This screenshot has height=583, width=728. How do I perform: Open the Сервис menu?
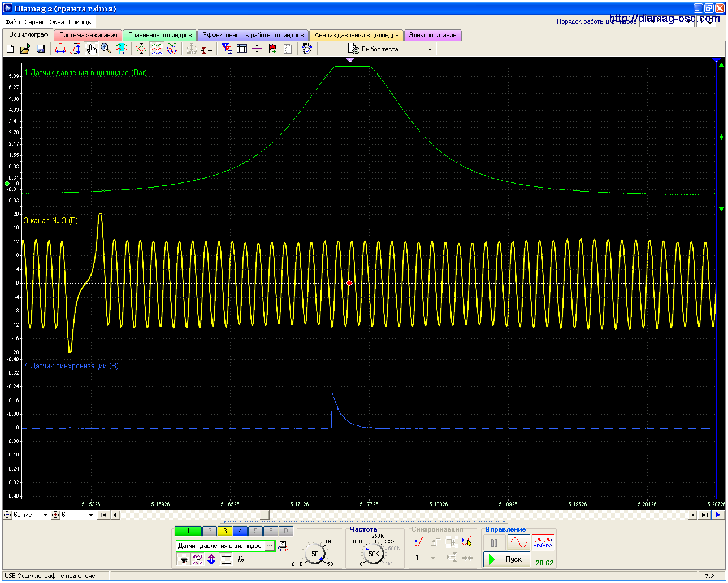[35, 22]
